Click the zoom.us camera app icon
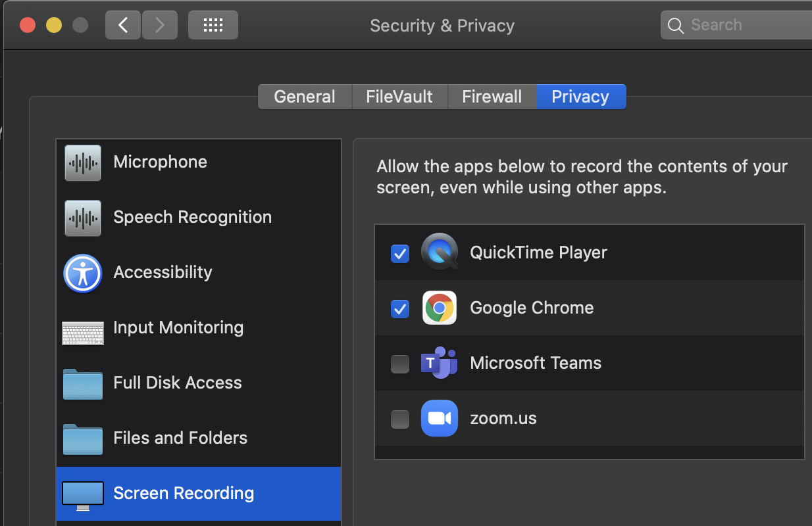Image resolution: width=812 pixels, height=526 pixels. coord(440,418)
